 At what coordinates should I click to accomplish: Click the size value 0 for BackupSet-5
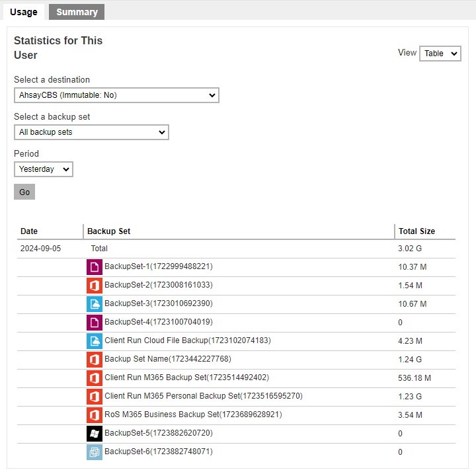click(400, 434)
